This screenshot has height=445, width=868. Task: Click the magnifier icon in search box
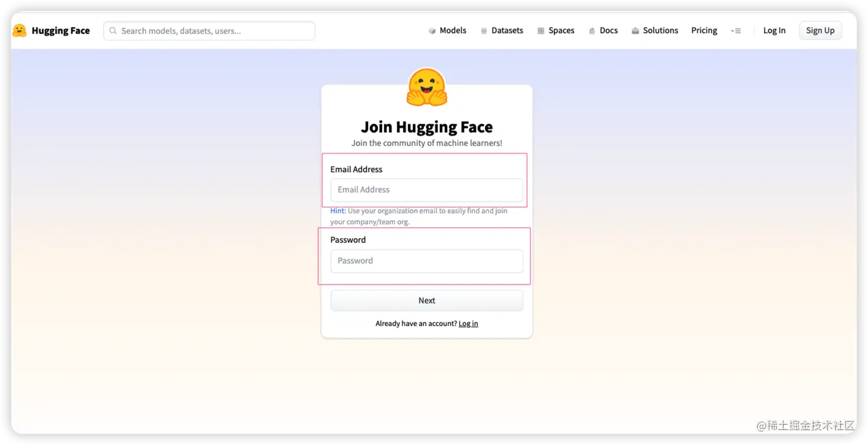tap(113, 31)
